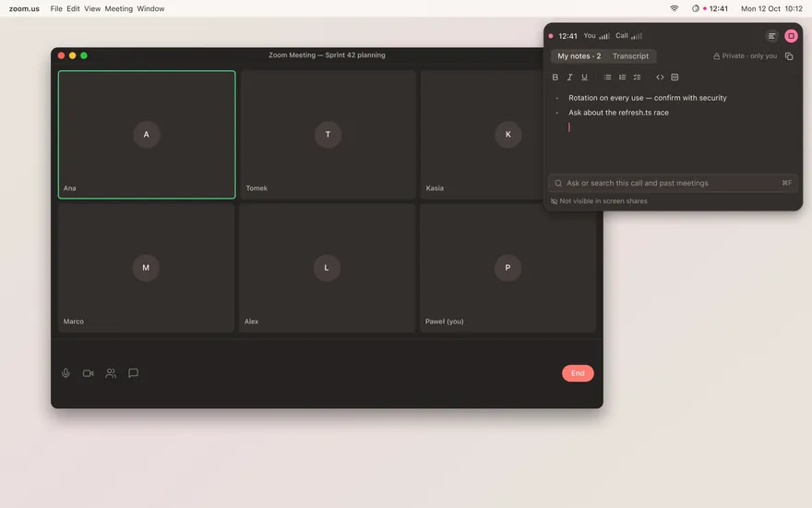The width and height of the screenshot is (812, 508).
Task: Click the Wi-Fi icon in menu bar
Action: tap(675, 8)
